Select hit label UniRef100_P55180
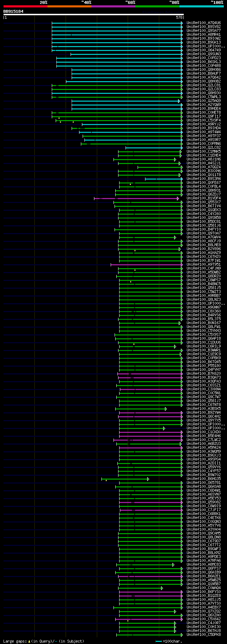Image resolution: width=227 pixels, height=644 pixels. [204, 366]
